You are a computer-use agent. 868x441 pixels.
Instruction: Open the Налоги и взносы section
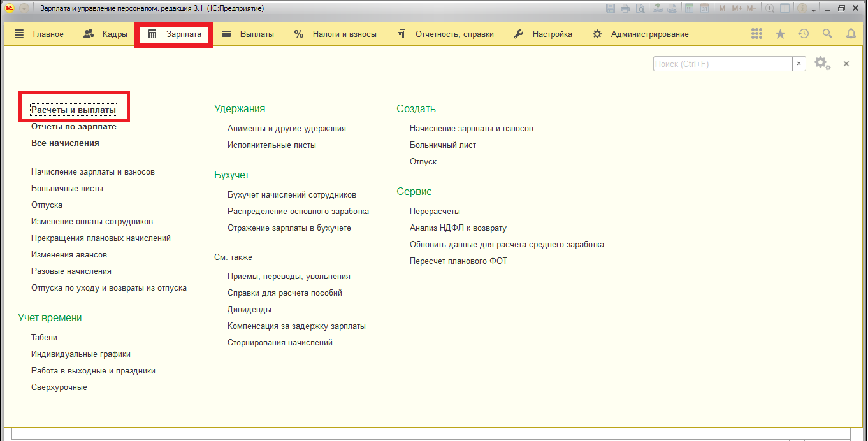pyautogui.click(x=335, y=34)
